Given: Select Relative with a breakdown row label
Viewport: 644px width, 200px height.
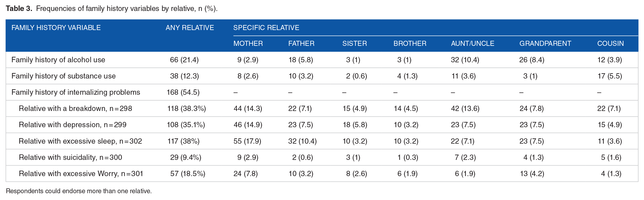Looking at the screenshot, I should (x=75, y=109).
